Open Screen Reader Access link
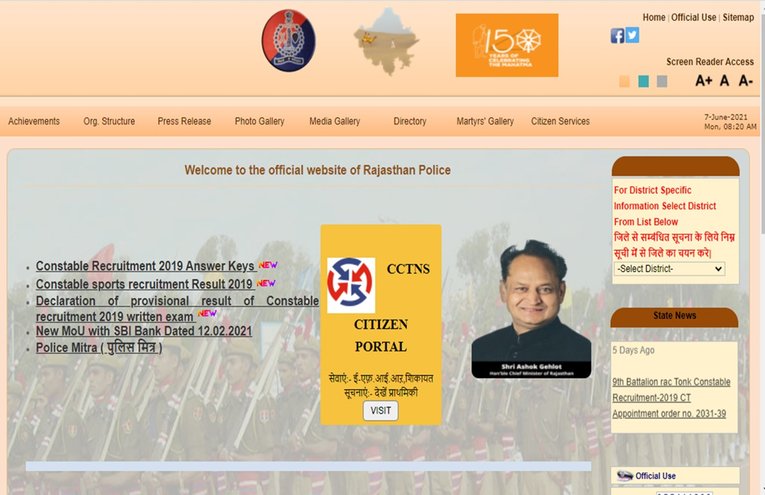 [710, 62]
